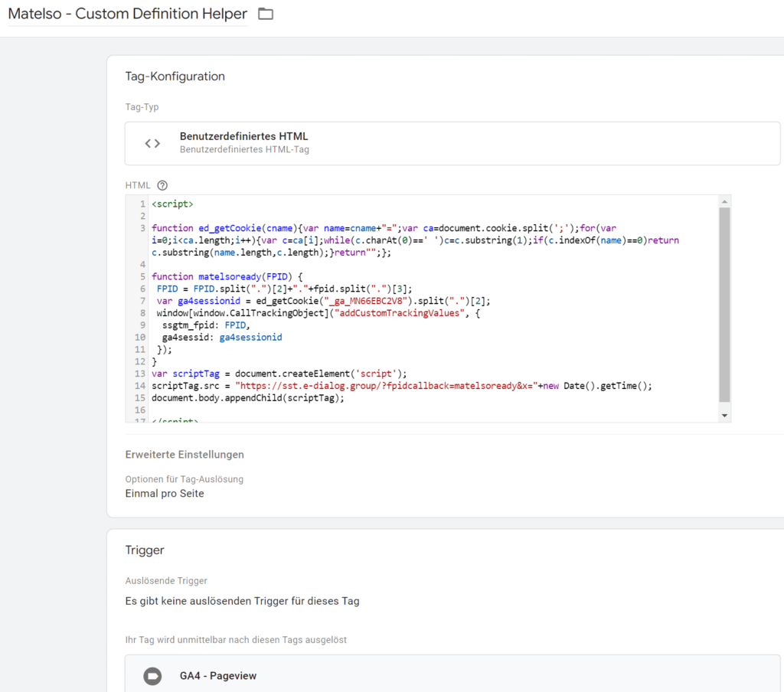Select the Benutzerdefiniertes HTML tag type
This screenshot has width=784, height=692.
243,136
